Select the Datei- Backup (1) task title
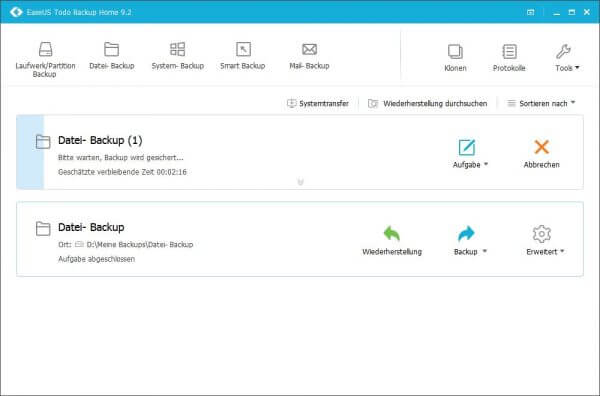 (100, 140)
